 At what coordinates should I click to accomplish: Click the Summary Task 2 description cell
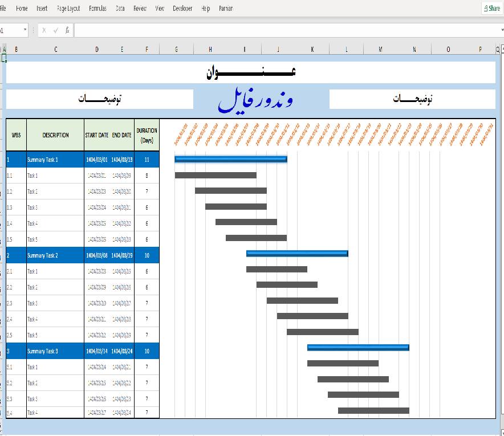click(55, 255)
